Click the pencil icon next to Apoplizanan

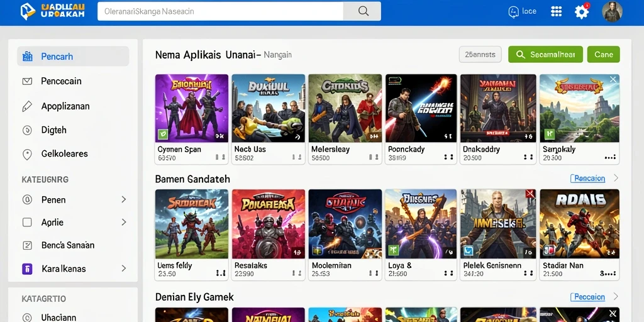coord(27,106)
